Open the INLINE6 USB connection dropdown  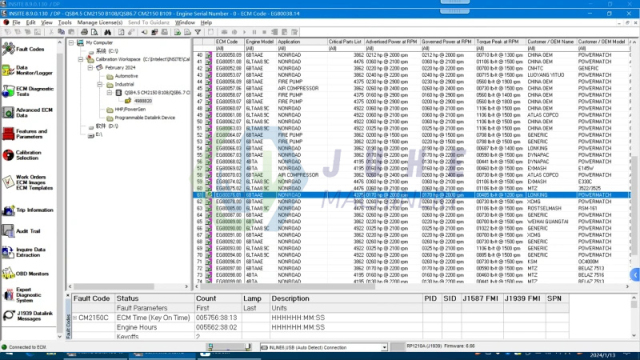coord(384,347)
